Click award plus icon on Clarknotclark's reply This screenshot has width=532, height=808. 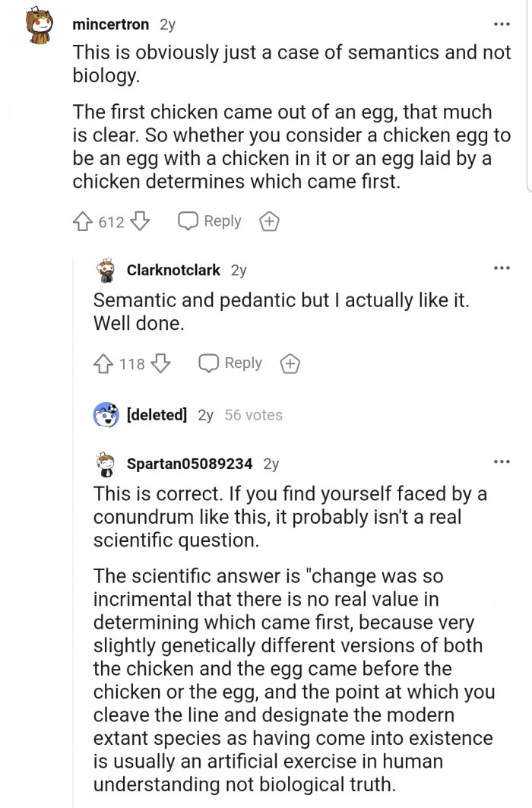tap(290, 364)
